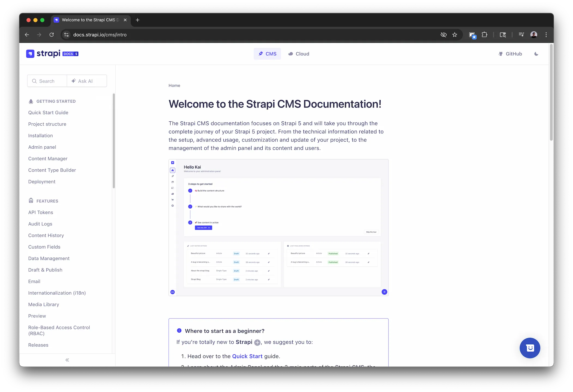Click inside the Search input field
Viewport: 573px width, 392px height.
(x=47, y=81)
